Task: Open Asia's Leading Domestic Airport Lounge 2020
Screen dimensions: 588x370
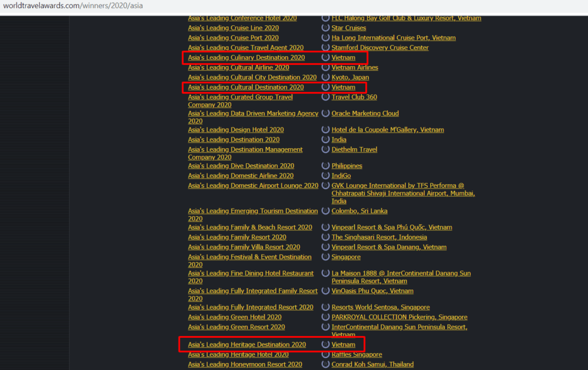Action: [x=253, y=186]
